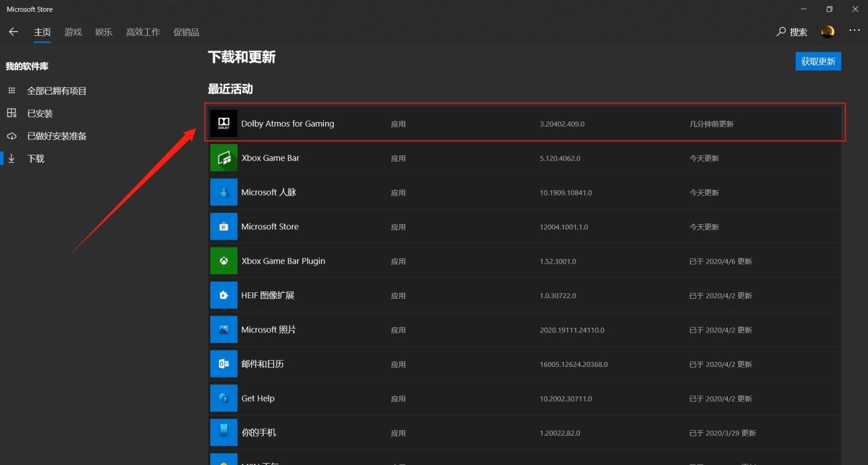
Task: Click the grid icon beside 全部已拥有项目
Action: coord(11,91)
